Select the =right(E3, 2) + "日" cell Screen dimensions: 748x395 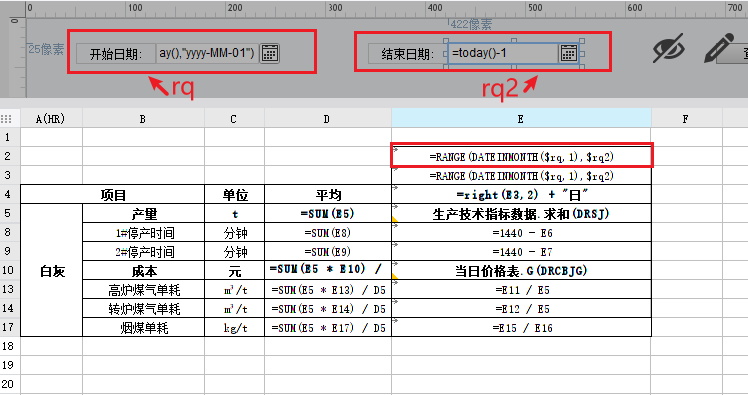(521, 195)
